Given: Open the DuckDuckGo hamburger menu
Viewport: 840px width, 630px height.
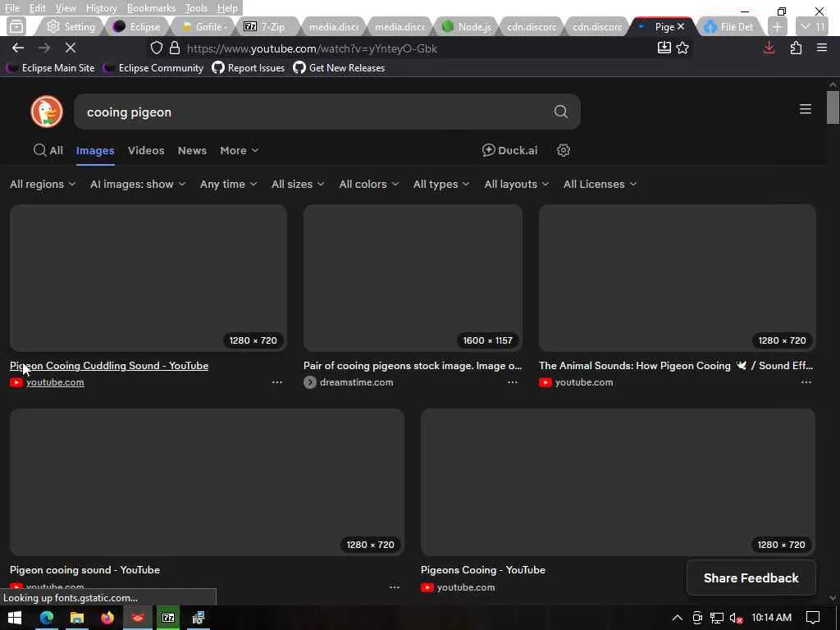Looking at the screenshot, I should pyautogui.click(x=805, y=109).
